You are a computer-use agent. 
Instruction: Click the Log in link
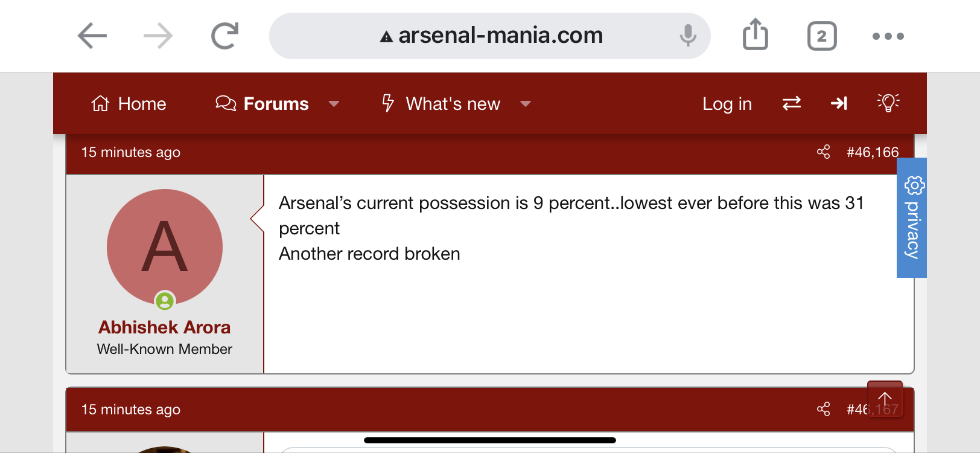(x=727, y=104)
